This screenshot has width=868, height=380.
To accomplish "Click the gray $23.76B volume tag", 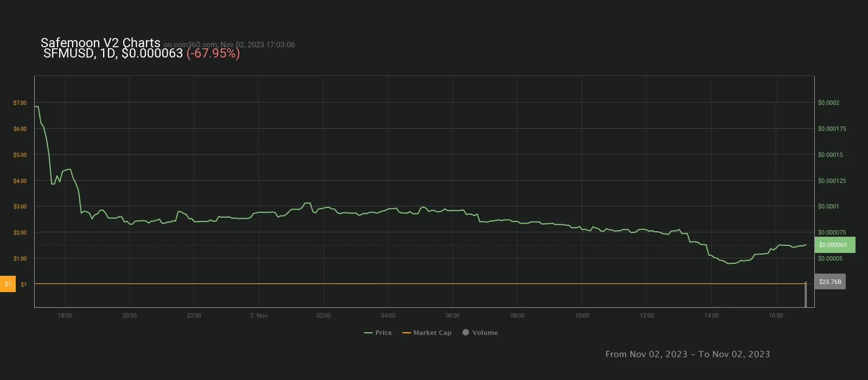I will point(830,282).
